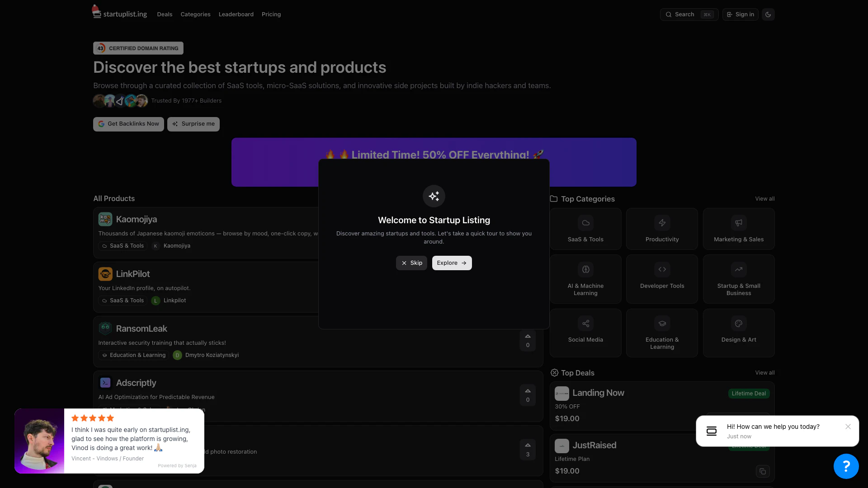Open Developer Tools code category
This screenshot has width=868, height=488.
click(x=662, y=279)
